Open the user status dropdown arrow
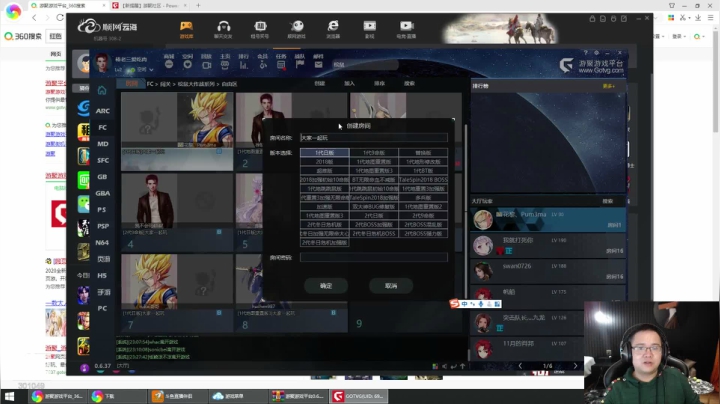This screenshot has width=720, height=404. click(x=152, y=70)
